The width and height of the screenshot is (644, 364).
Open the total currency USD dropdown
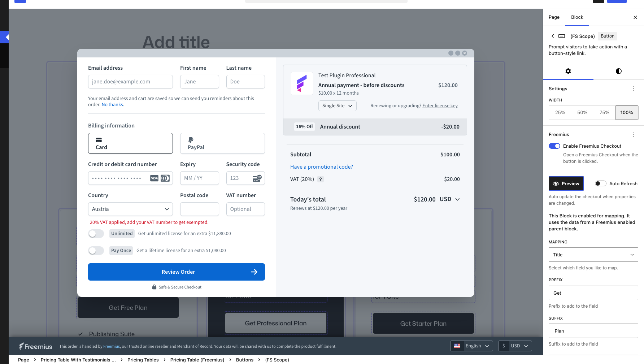pyautogui.click(x=450, y=199)
